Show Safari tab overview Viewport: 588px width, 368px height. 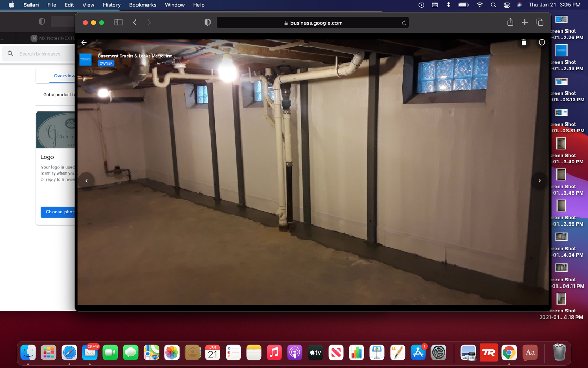[540, 23]
